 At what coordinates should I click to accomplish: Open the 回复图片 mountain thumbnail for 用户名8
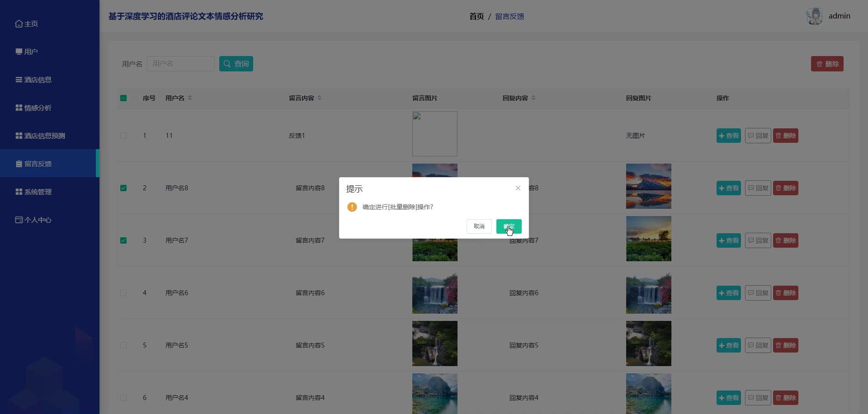649,186
